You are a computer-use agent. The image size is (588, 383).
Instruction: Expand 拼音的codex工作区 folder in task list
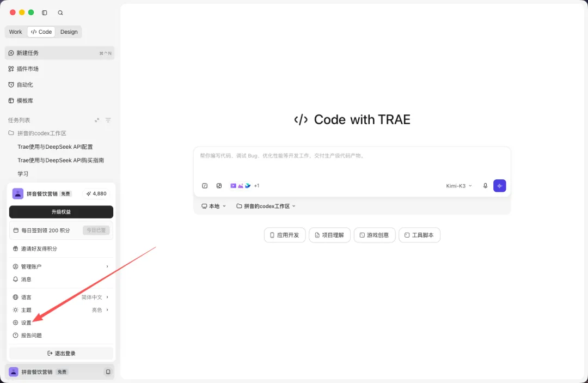click(x=38, y=133)
